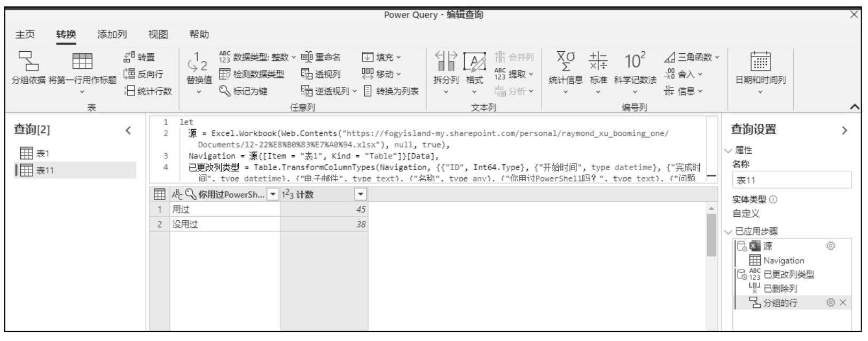
Task: Click the 透视列 button
Action: point(320,74)
